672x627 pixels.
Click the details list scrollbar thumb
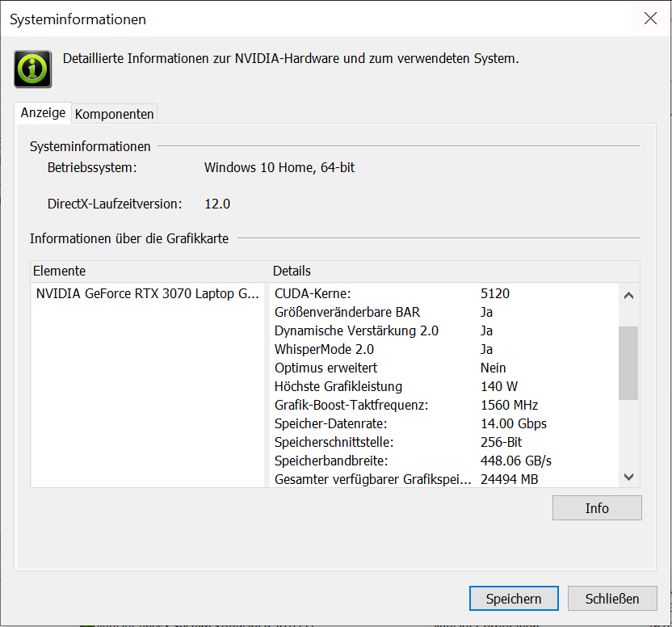point(628,363)
